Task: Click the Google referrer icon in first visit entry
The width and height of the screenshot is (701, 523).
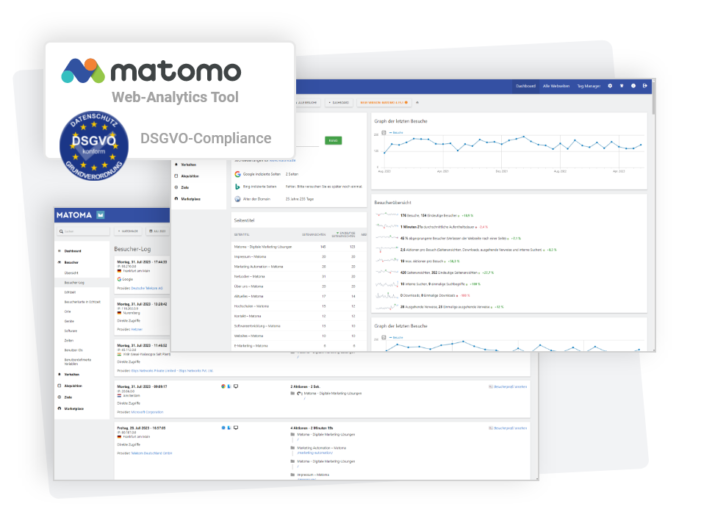Action: (119, 279)
